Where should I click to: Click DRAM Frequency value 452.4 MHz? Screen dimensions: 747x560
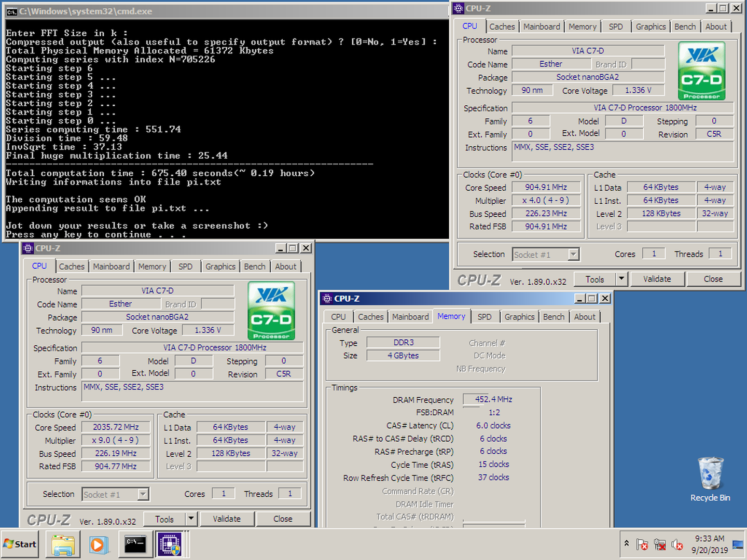493,399
